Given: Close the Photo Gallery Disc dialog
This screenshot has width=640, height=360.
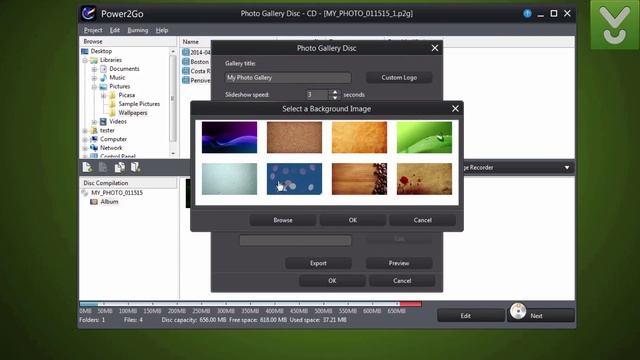Looking at the screenshot, I should [435, 48].
